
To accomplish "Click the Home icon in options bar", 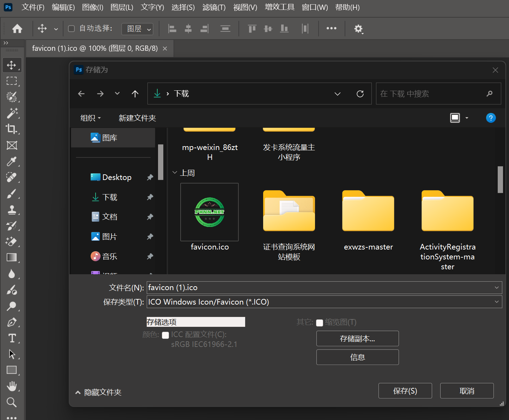I will coord(17,29).
